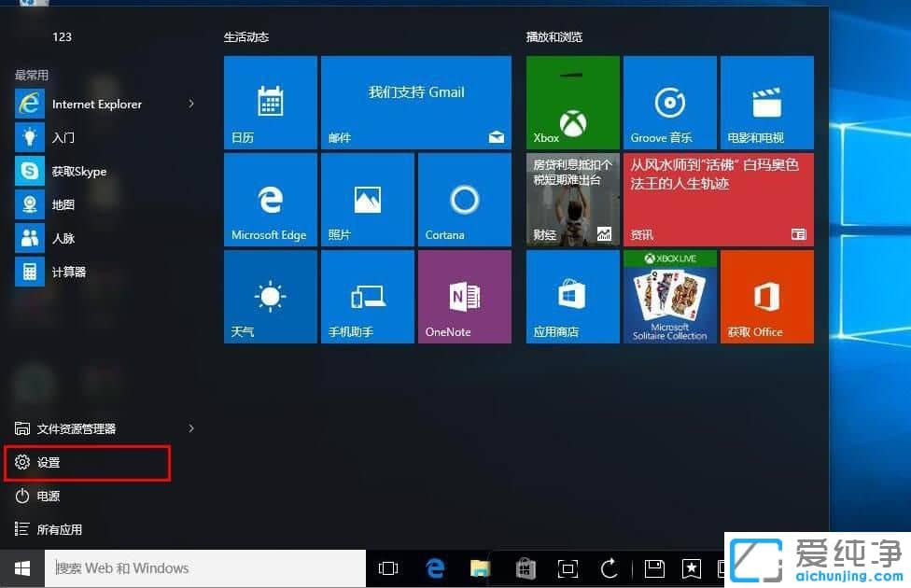
Task: Select the Cortana tile
Action: pos(464,200)
